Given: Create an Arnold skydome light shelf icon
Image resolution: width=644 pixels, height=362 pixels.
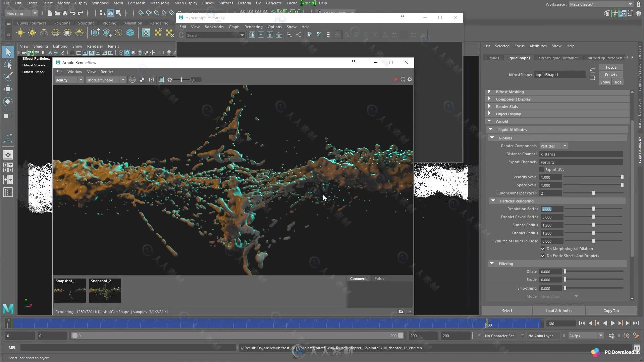Looking at the screenshot, I should pyautogui.click(x=56, y=33).
